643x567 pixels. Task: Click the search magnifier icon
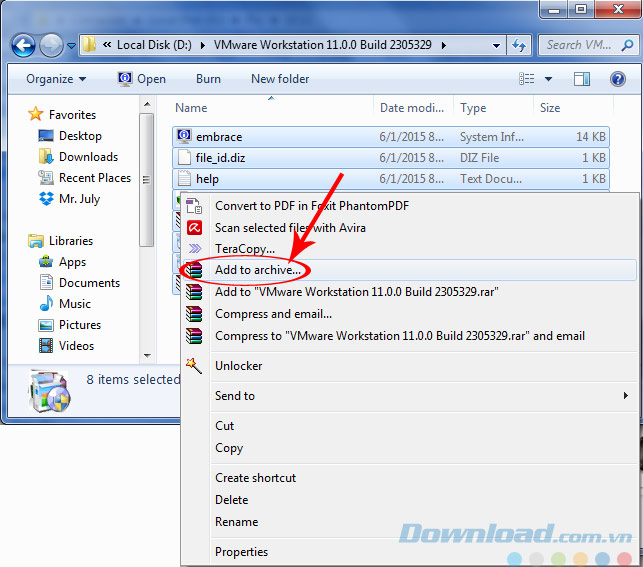[627, 45]
